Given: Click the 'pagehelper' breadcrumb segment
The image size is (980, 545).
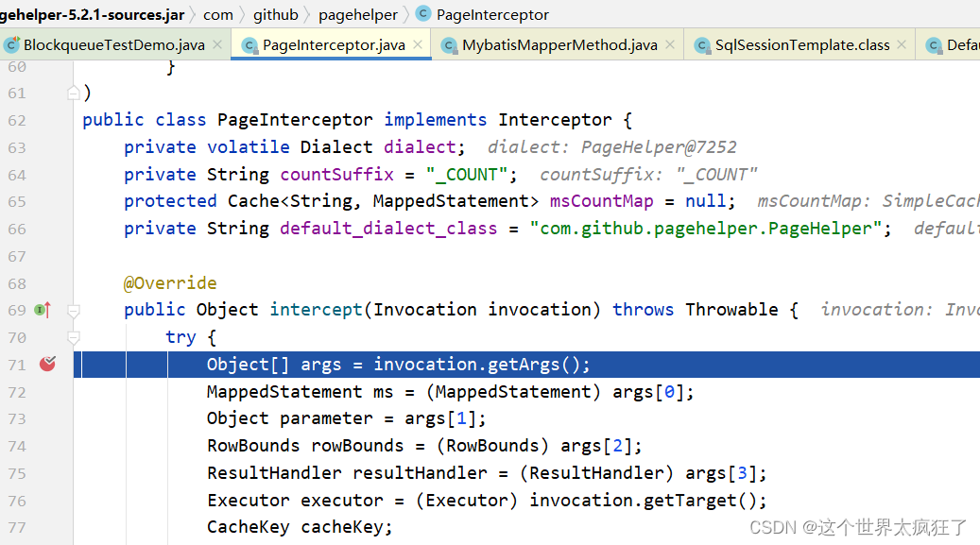Looking at the screenshot, I should pos(358,14).
